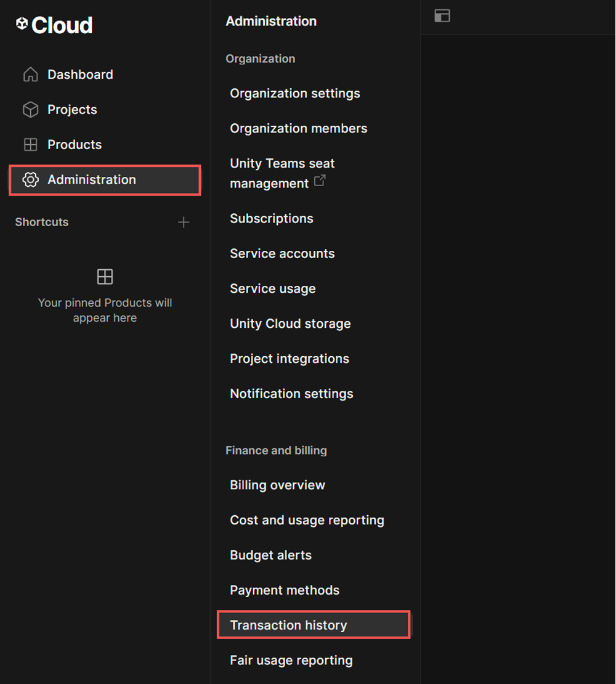Open Subscriptions page
The height and width of the screenshot is (684, 616).
271,218
